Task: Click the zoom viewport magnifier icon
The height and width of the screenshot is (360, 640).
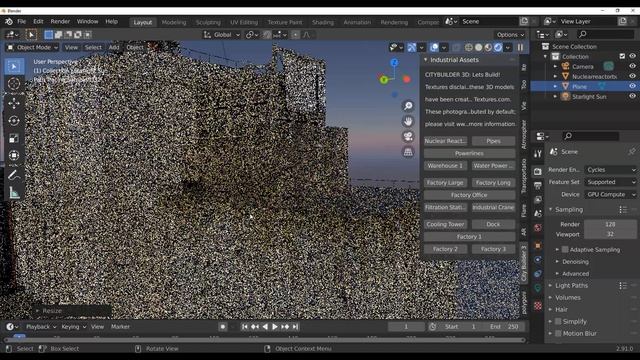Action: coord(408,106)
